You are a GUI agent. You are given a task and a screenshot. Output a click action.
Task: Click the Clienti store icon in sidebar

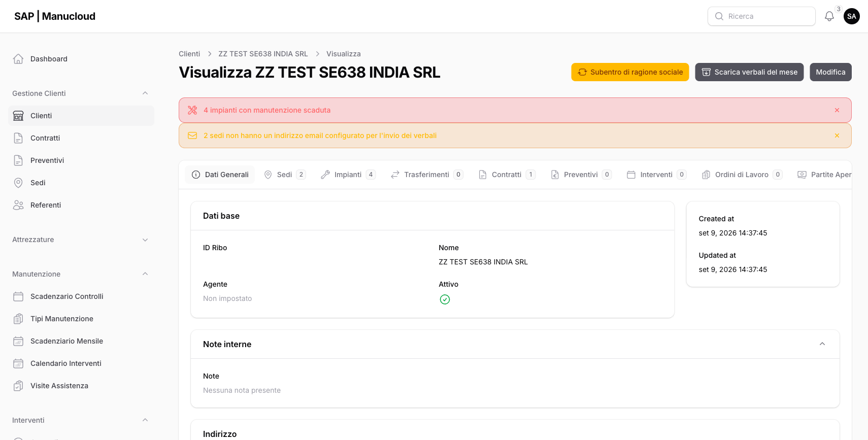tap(18, 116)
